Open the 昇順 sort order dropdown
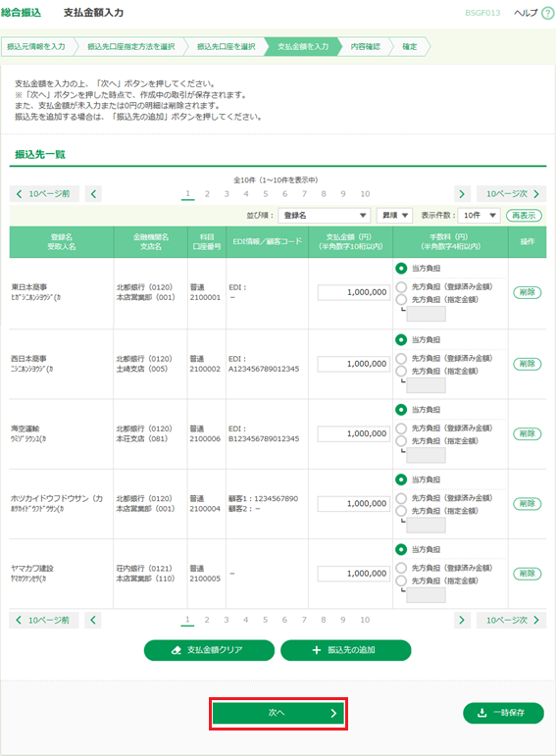This screenshot has height=756, width=556. (x=394, y=216)
